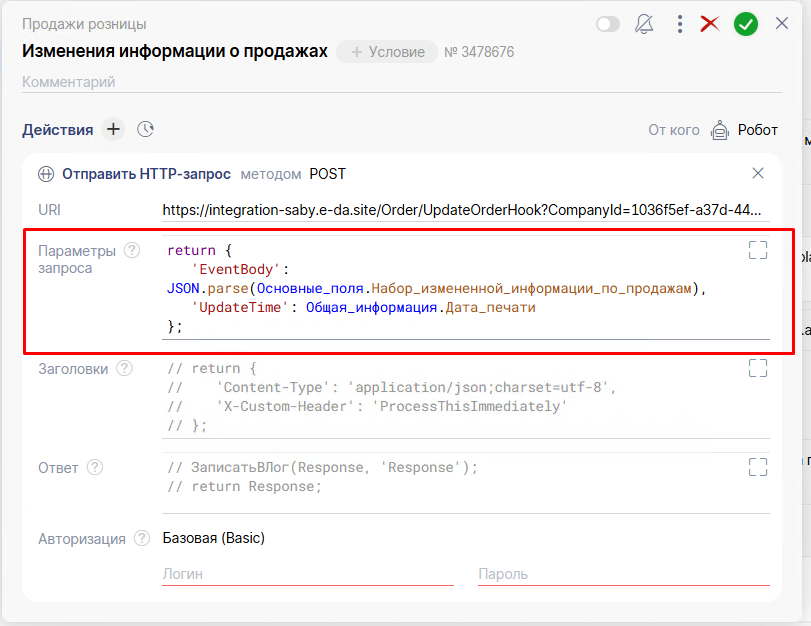The width and height of the screenshot is (811, 626).
Task: Open the three-dot more options menu
Action: coord(680,24)
